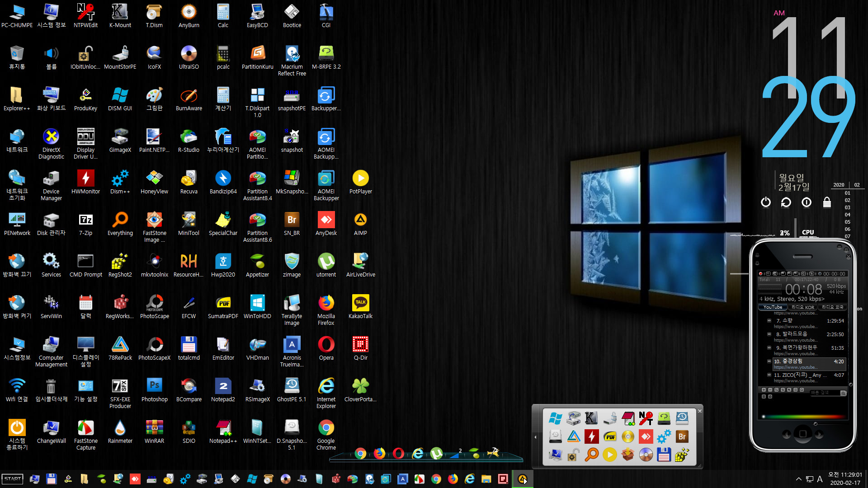The height and width of the screenshot is (488, 868).
Task: Click the IME language A indicator
Action: pos(820,479)
